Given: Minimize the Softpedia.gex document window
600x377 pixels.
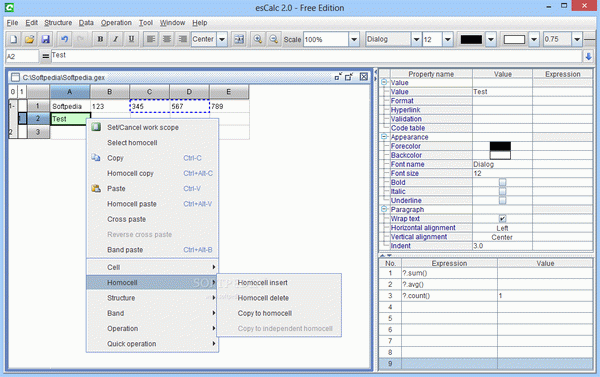Looking at the screenshot, I should click(x=337, y=77).
